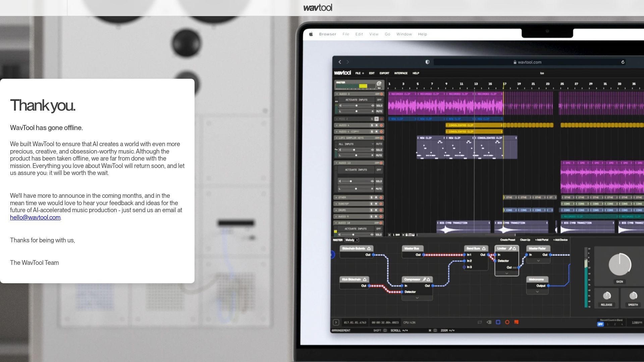Click the Audio 3 volume slider handle
This screenshot has width=644, height=362.
coord(356,106)
